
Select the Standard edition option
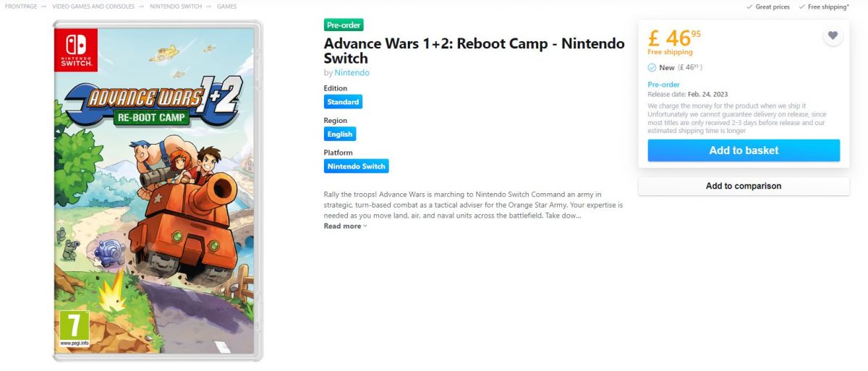coord(343,102)
